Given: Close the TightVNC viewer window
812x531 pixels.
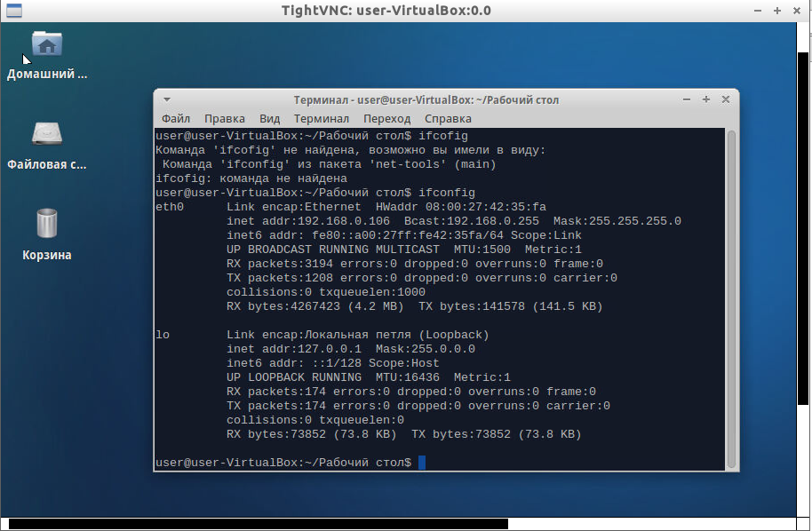Looking at the screenshot, I should (797, 11).
